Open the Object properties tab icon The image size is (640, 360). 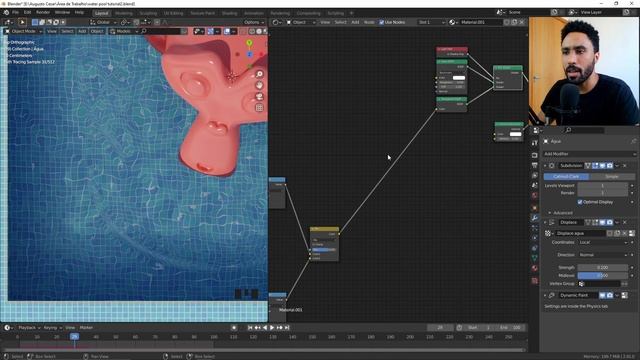pyautogui.click(x=535, y=207)
